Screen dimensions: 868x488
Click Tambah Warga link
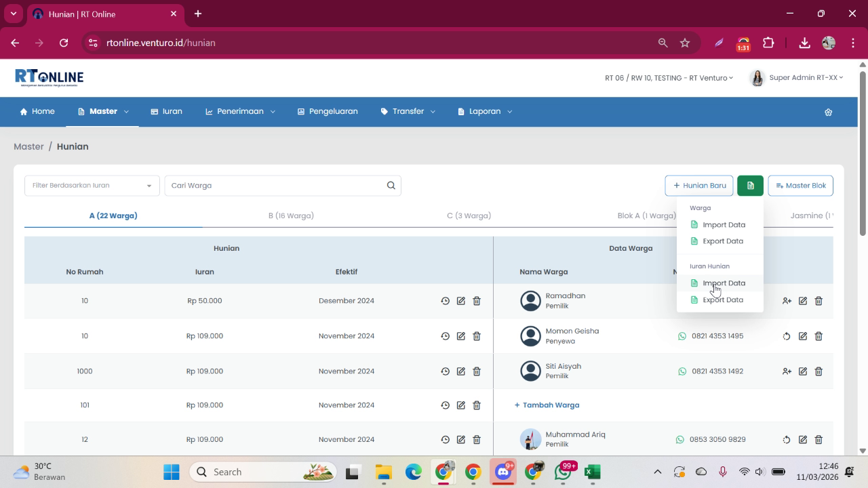[x=547, y=405]
